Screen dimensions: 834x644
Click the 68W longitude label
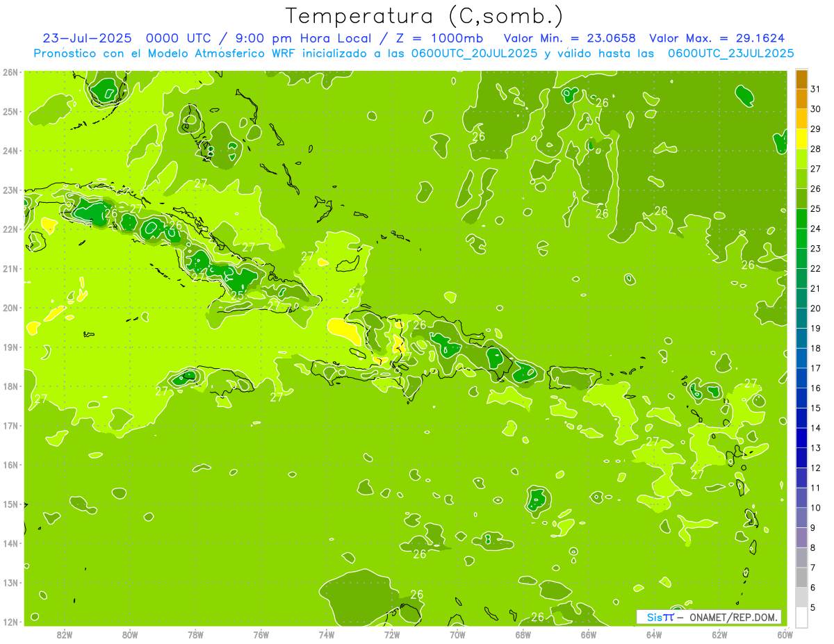tap(523, 634)
